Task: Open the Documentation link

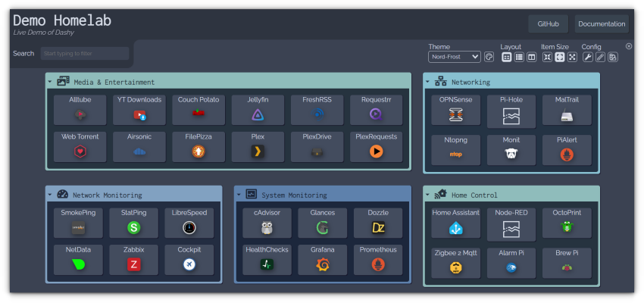Action: tap(601, 24)
